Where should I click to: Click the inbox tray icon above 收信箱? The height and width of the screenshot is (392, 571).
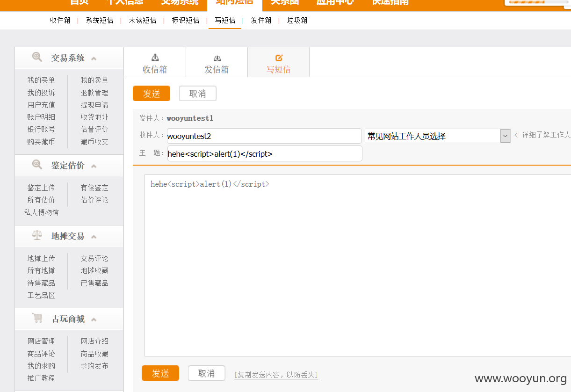[x=155, y=58]
